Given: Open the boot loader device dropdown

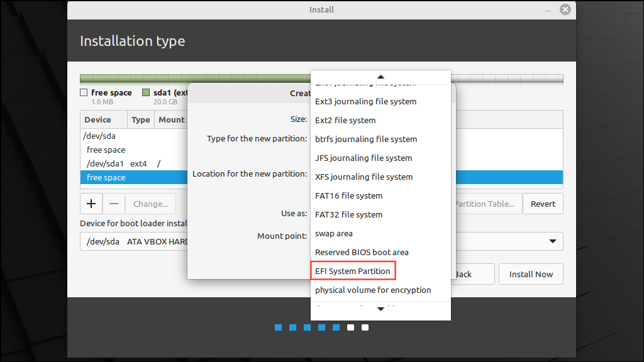Looking at the screenshot, I should click(552, 241).
